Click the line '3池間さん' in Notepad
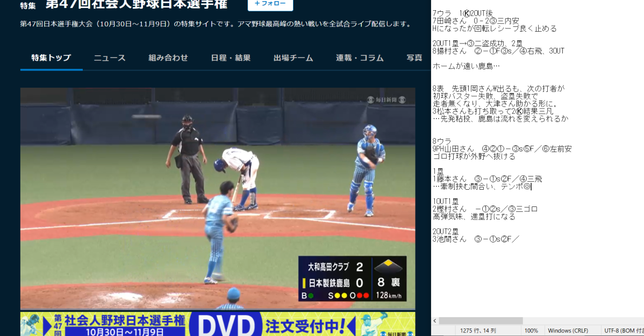 (476, 239)
